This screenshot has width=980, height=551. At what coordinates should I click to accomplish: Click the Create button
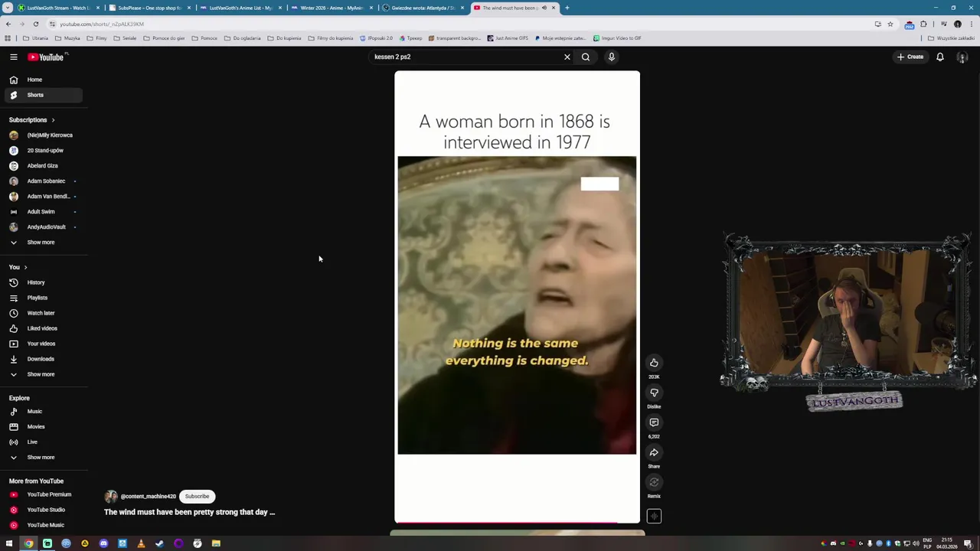pos(910,57)
